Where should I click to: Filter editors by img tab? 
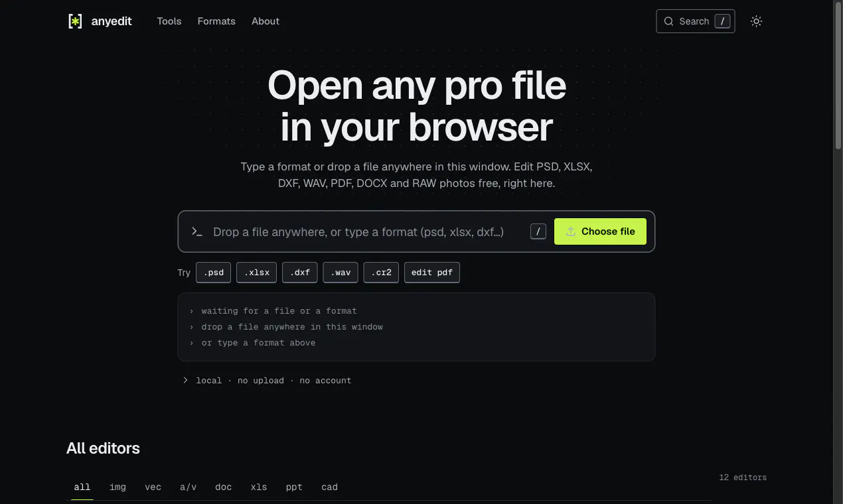tap(117, 487)
